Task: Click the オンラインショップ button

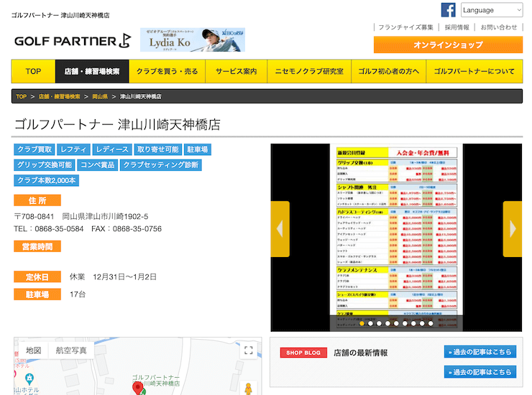Action: pos(448,45)
